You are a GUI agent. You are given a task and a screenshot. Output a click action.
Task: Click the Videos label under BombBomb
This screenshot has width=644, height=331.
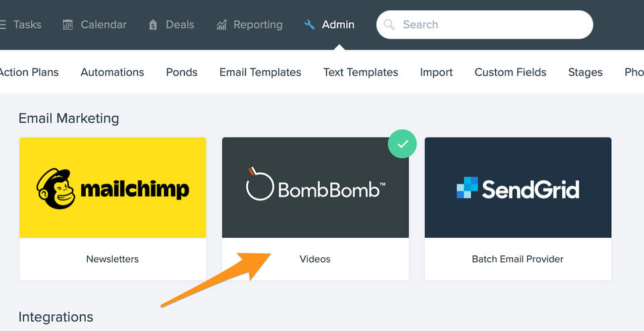coord(315,259)
